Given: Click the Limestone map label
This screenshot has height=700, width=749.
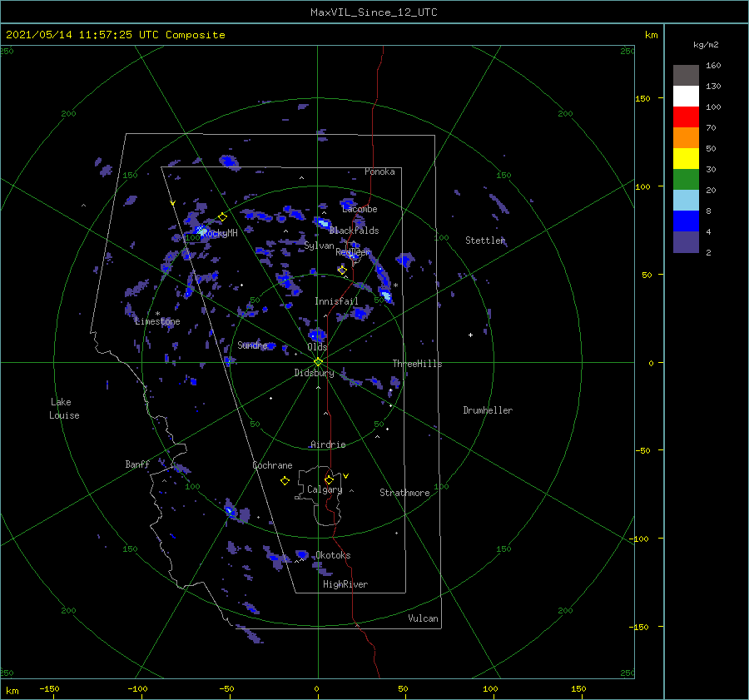Looking at the screenshot, I should (x=157, y=321).
